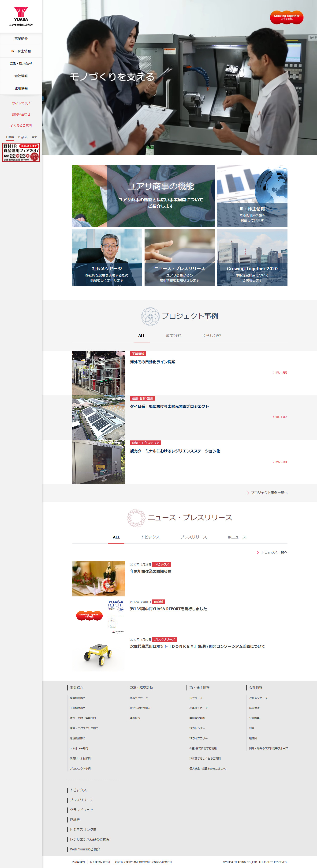This screenshot has width=317, height=868.
Task: Go to サイトマップ in sidebar
Action: pyautogui.click(x=21, y=103)
